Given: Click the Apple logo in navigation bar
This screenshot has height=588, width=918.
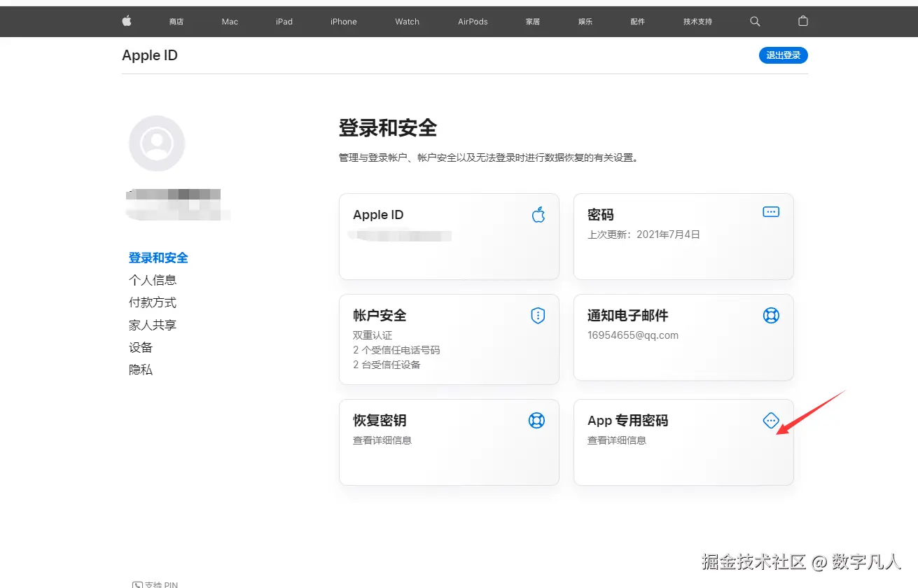Looking at the screenshot, I should 127,21.
